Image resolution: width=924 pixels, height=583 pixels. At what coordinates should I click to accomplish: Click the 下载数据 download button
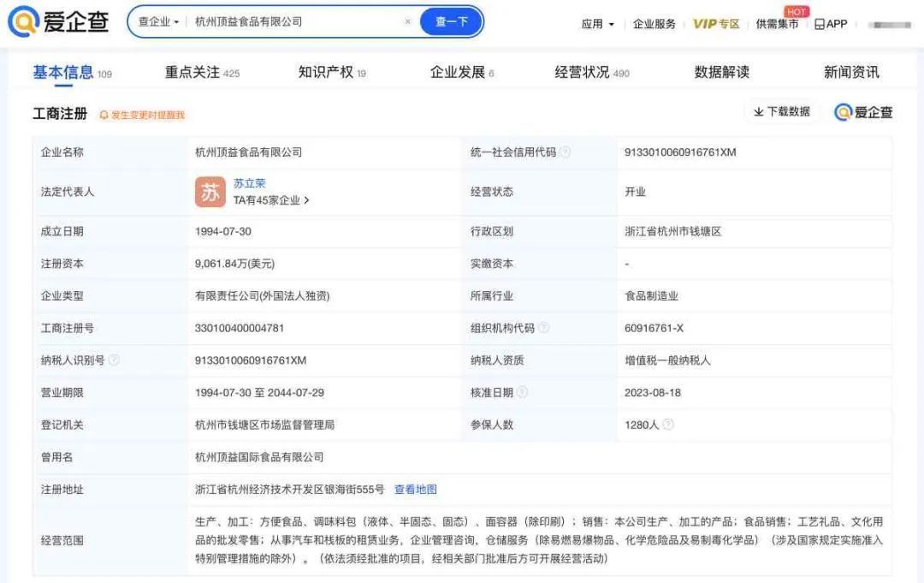[782, 111]
